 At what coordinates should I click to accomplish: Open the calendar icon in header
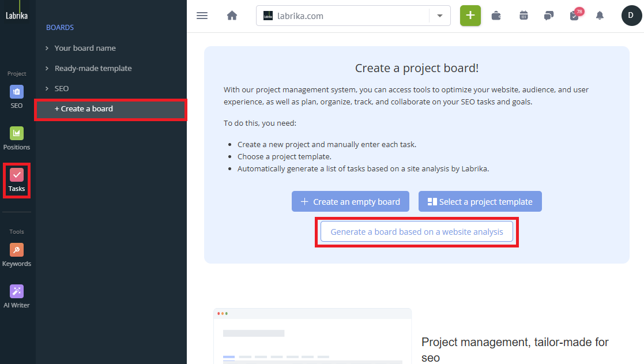pos(524,16)
